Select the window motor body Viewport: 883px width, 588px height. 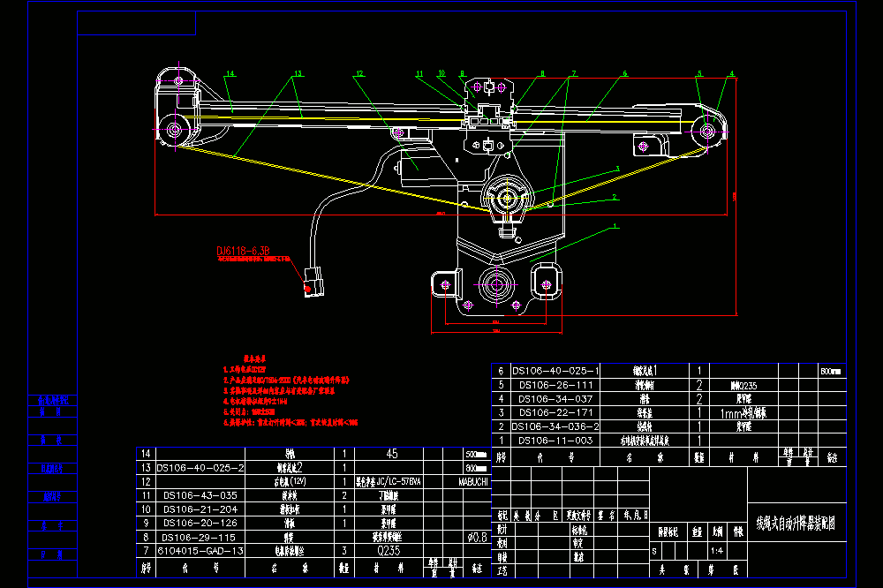pos(416,168)
